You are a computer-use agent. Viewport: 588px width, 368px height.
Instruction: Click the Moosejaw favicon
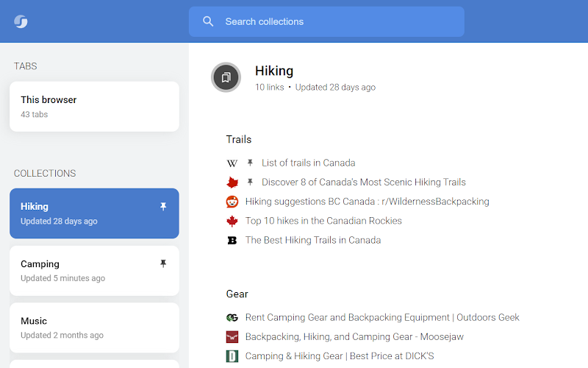coord(232,337)
